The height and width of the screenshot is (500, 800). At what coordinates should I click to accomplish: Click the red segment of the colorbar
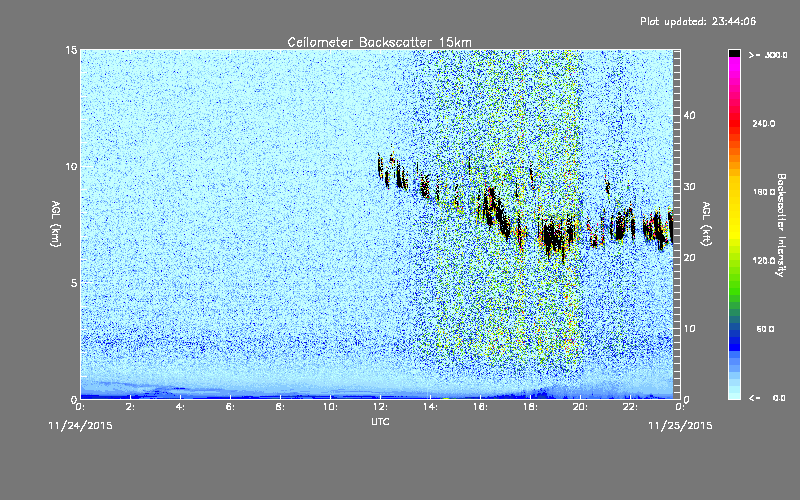[x=734, y=125]
